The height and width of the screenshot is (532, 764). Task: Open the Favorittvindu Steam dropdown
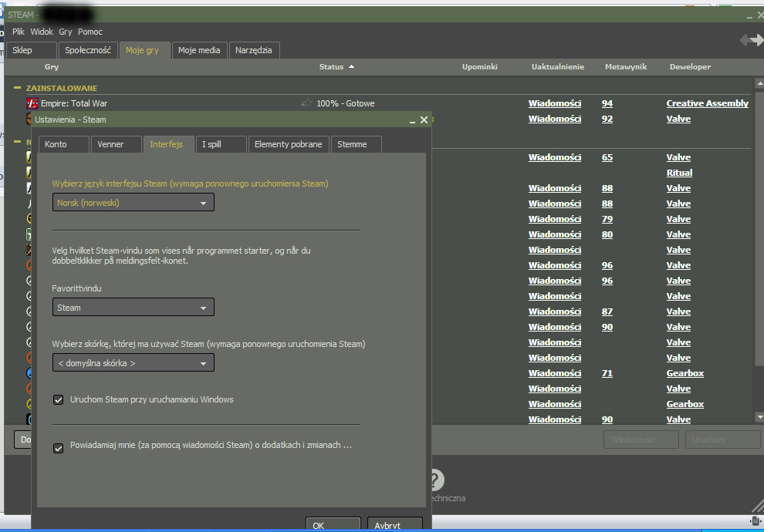click(x=133, y=307)
